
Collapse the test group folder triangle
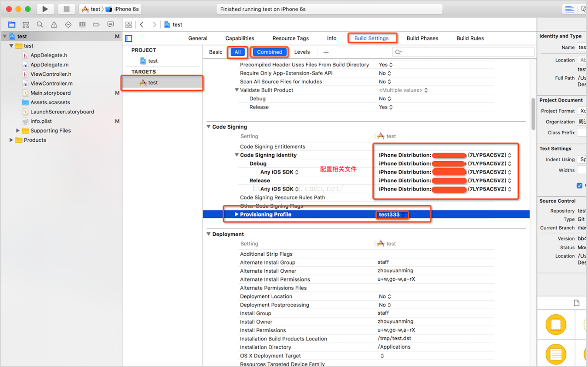pyautogui.click(x=11, y=46)
